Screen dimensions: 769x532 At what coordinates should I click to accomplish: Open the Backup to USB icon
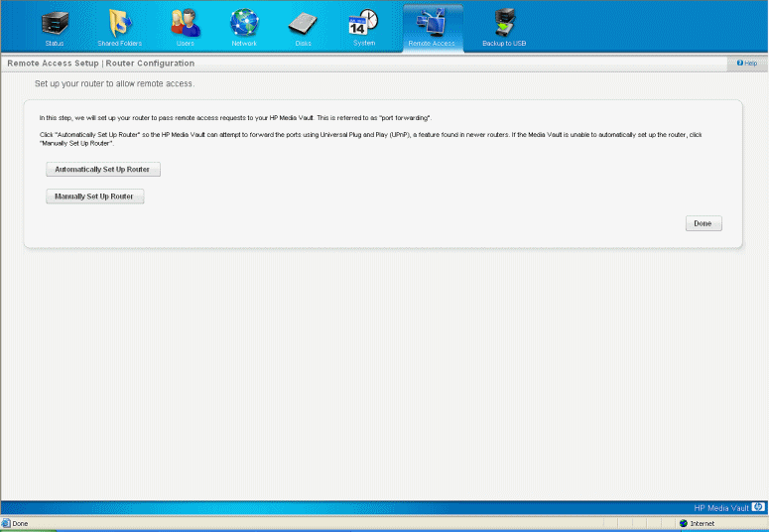[504, 22]
